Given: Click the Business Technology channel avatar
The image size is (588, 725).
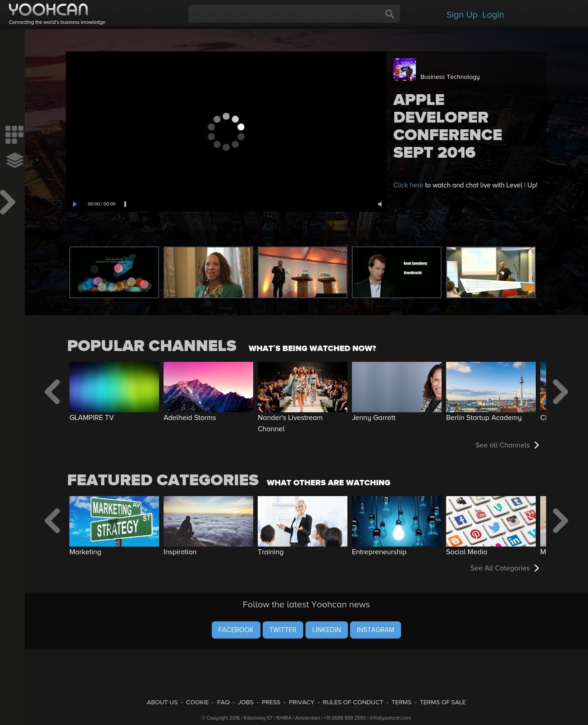Looking at the screenshot, I should 405,69.
